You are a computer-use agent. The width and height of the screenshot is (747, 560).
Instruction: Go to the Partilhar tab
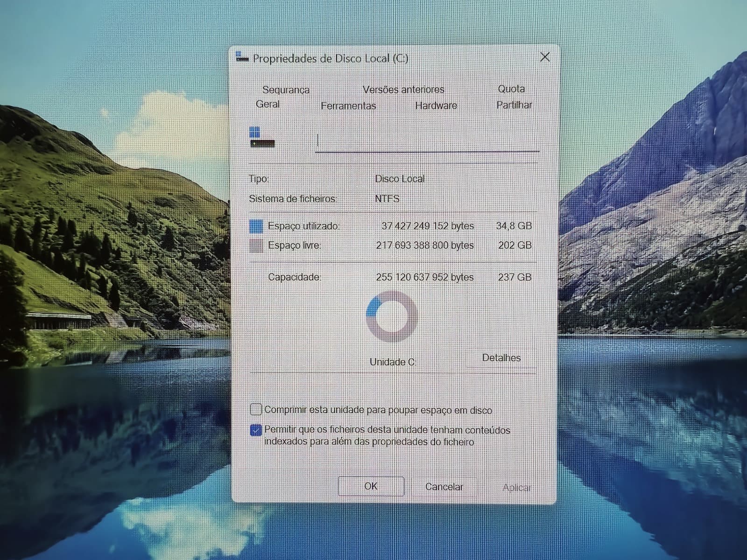pyautogui.click(x=514, y=105)
